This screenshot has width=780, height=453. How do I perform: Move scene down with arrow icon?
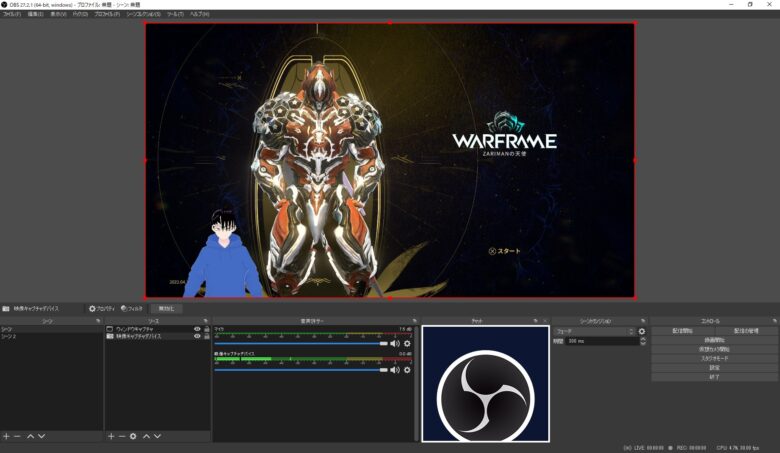tap(42, 436)
